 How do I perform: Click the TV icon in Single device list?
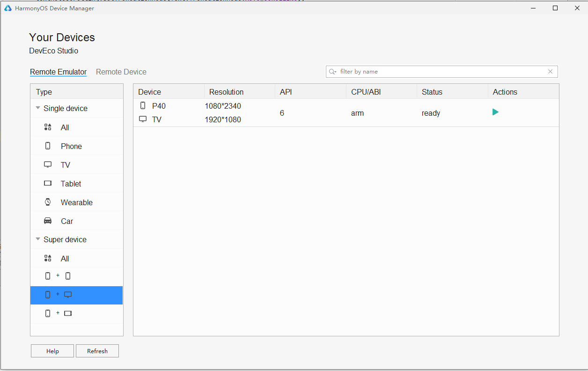(48, 164)
